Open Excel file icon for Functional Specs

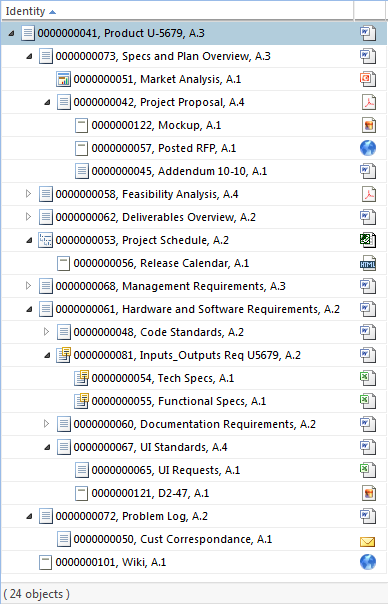[x=368, y=401]
